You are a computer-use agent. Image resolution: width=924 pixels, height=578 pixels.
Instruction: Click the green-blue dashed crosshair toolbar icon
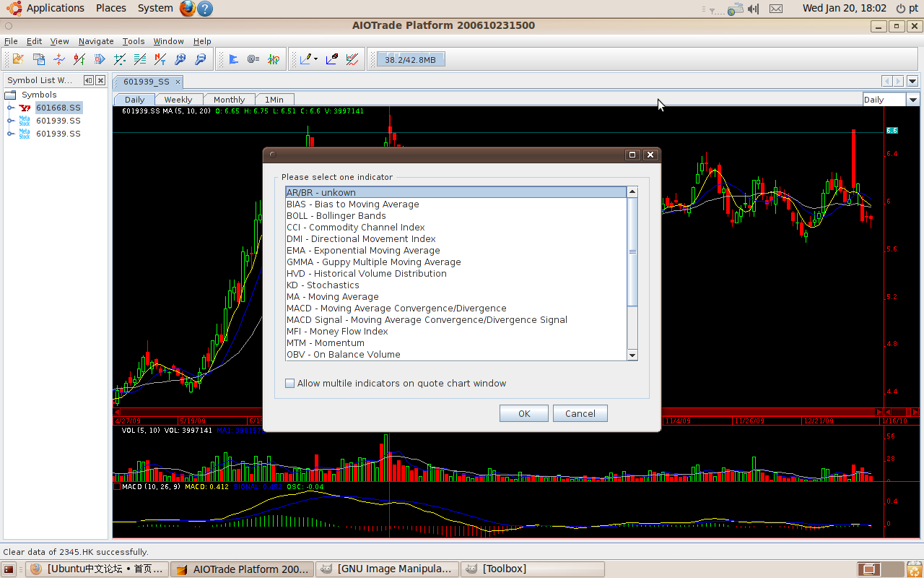coord(120,59)
